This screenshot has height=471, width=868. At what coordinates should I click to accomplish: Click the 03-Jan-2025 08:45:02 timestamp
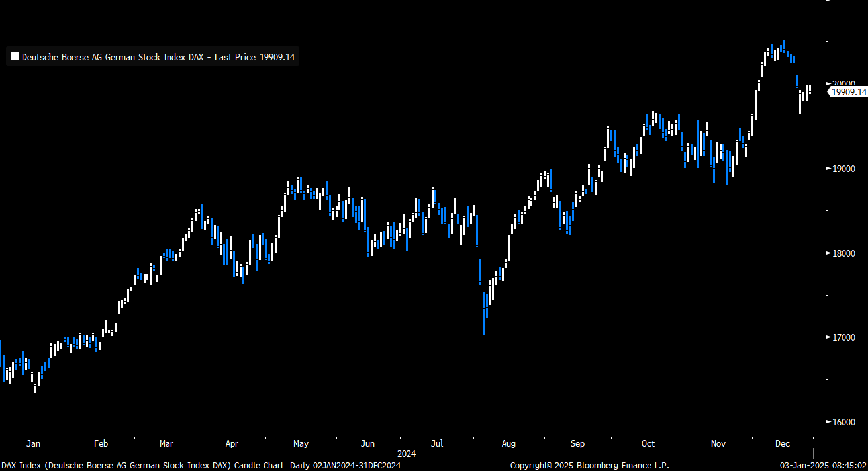click(822, 466)
